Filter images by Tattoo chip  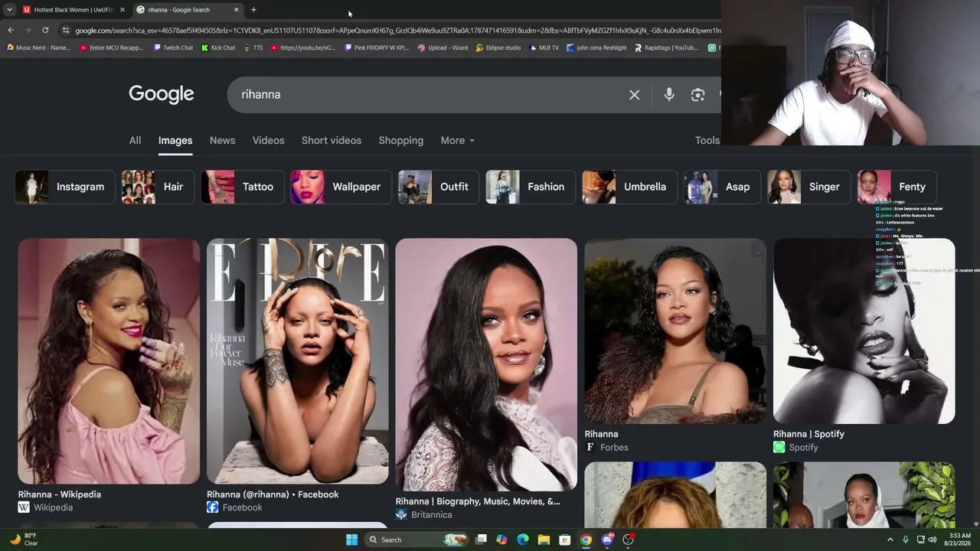[x=242, y=187]
